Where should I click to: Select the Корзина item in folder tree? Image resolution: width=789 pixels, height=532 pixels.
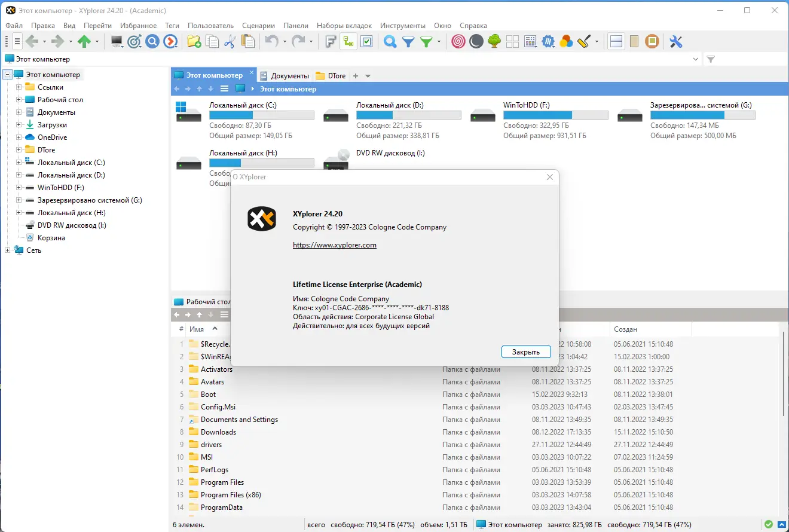tap(51, 238)
